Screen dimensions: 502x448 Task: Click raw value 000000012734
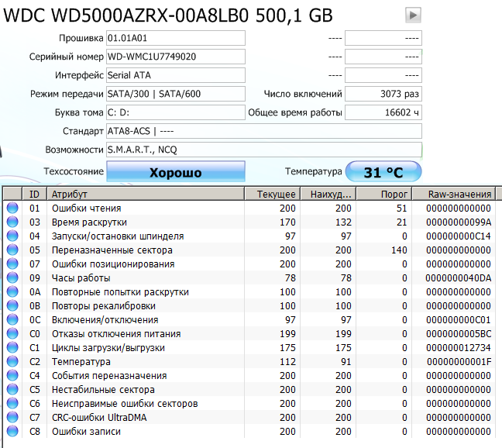coord(459,347)
